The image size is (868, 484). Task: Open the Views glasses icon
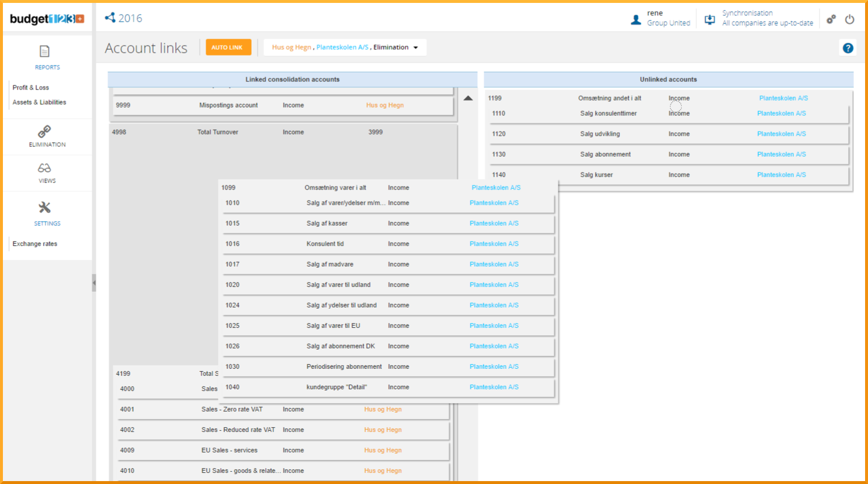[x=44, y=168]
